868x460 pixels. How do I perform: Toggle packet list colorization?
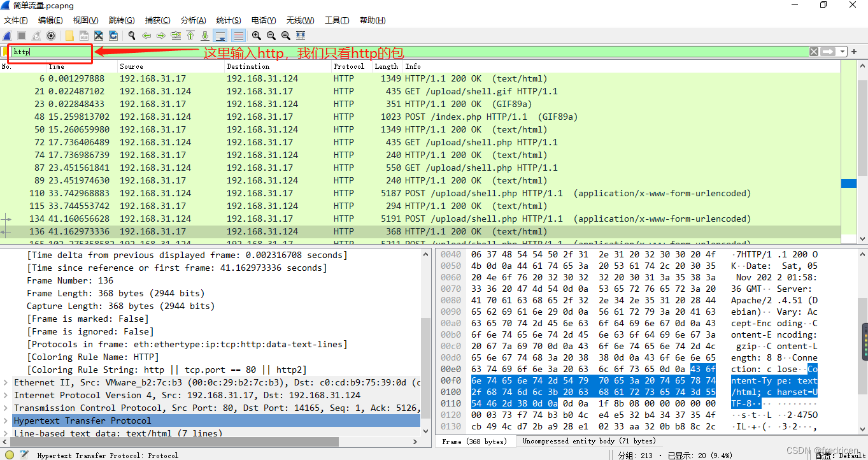click(x=238, y=36)
